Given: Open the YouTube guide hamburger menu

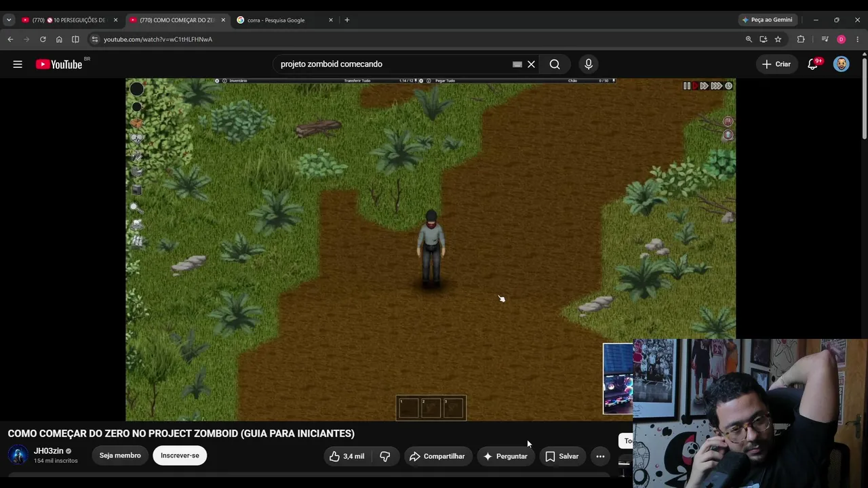Looking at the screenshot, I should pos(18,64).
